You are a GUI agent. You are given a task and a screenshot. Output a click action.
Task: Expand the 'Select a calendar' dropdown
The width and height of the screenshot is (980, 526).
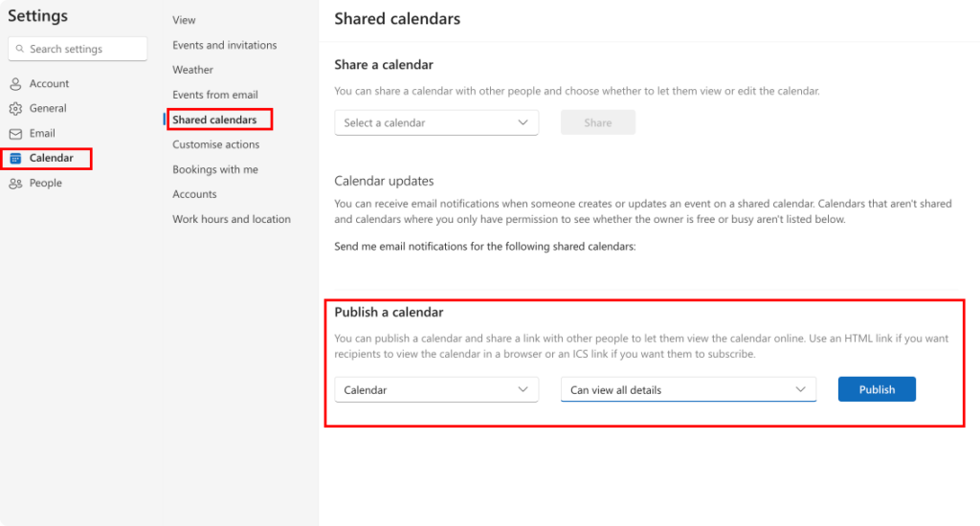pos(436,122)
